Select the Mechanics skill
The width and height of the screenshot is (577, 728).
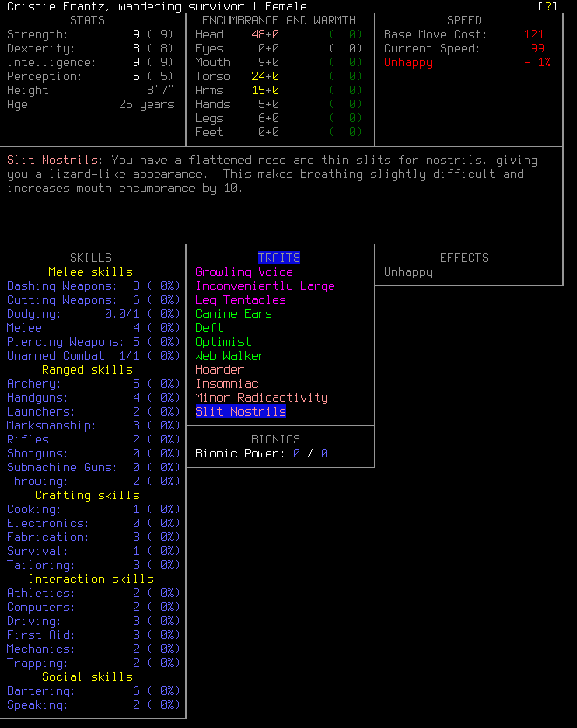(x=93, y=649)
